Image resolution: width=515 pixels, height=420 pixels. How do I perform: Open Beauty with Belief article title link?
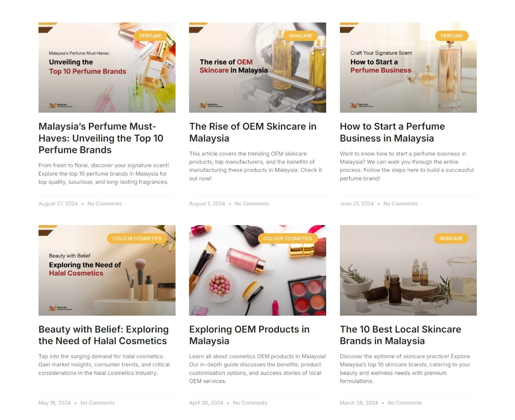[103, 335]
